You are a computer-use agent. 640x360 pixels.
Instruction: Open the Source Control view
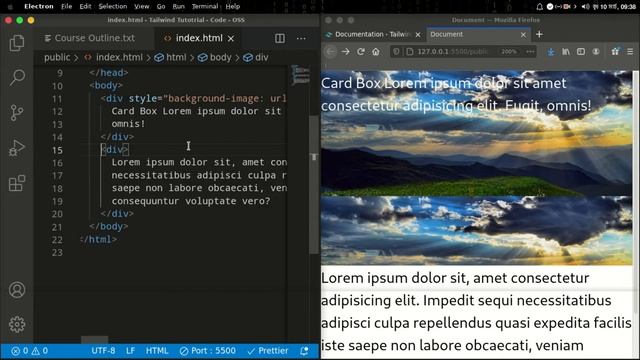coord(17,113)
